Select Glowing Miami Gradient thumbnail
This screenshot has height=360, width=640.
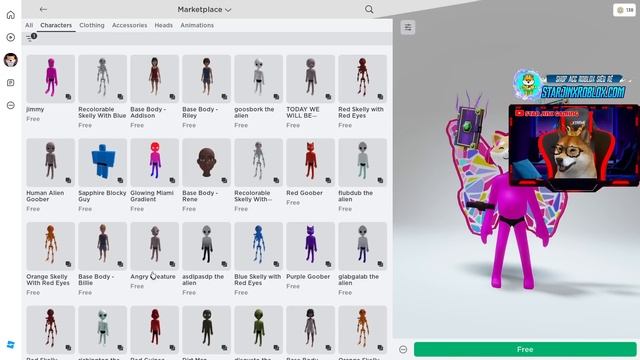tap(155, 162)
